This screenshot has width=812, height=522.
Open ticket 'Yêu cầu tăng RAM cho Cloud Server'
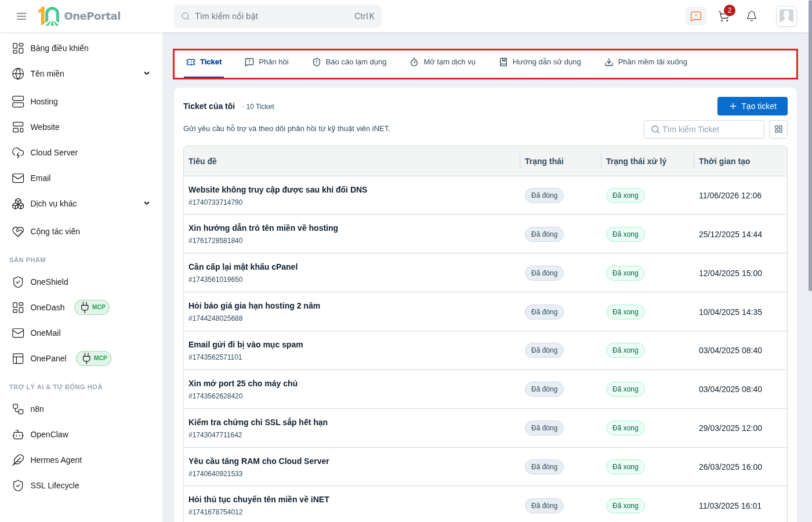(259, 461)
